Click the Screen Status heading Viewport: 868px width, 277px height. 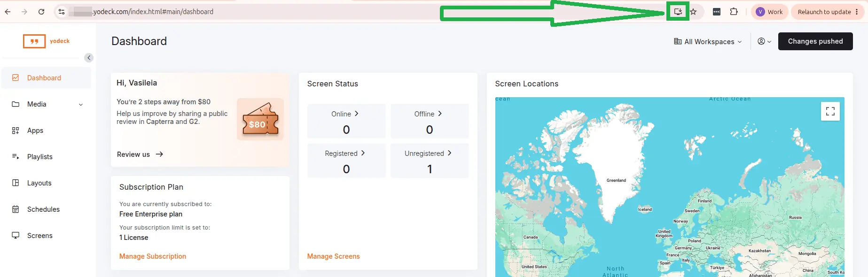[333, 84]
